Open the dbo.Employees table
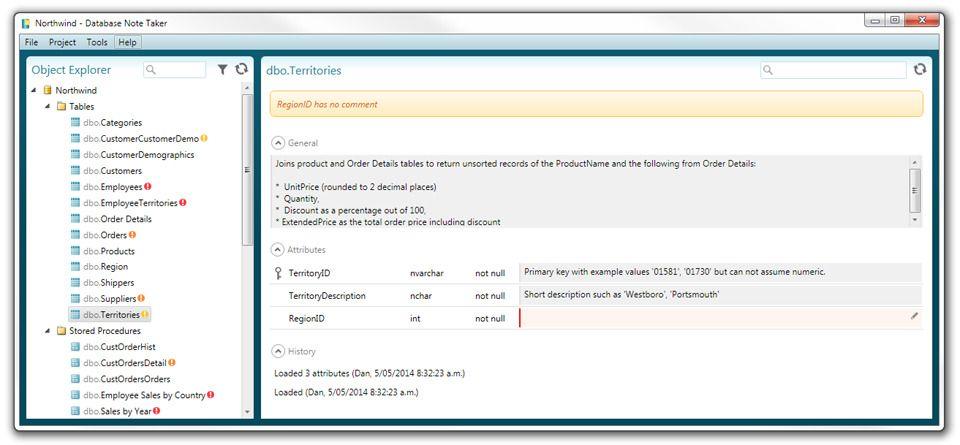This screenshot has height=445, width=960. (113, 187)
